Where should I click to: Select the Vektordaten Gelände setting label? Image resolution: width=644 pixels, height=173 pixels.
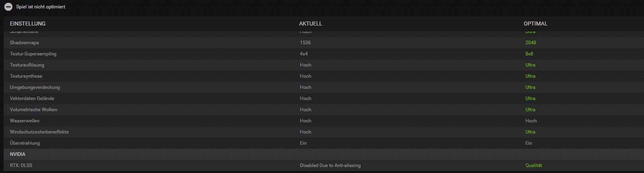tap(32, 98)
